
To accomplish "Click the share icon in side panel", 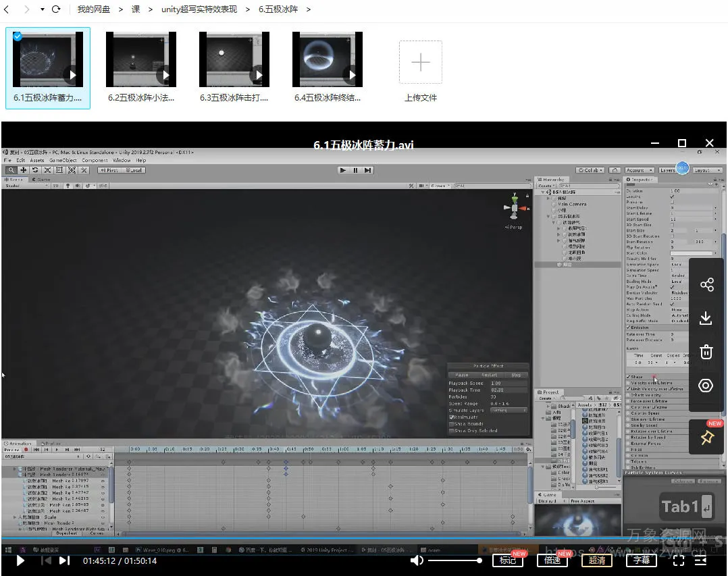I will [x=706, y=284].
